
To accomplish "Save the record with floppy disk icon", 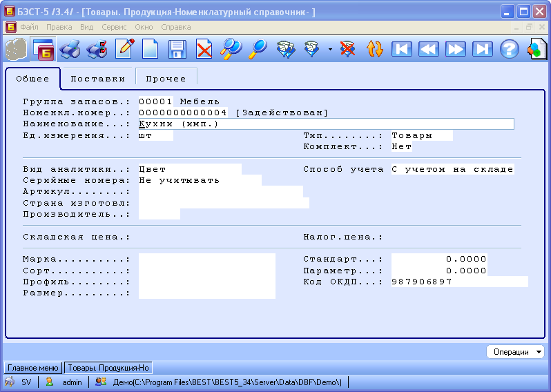I will click(177, 49).
